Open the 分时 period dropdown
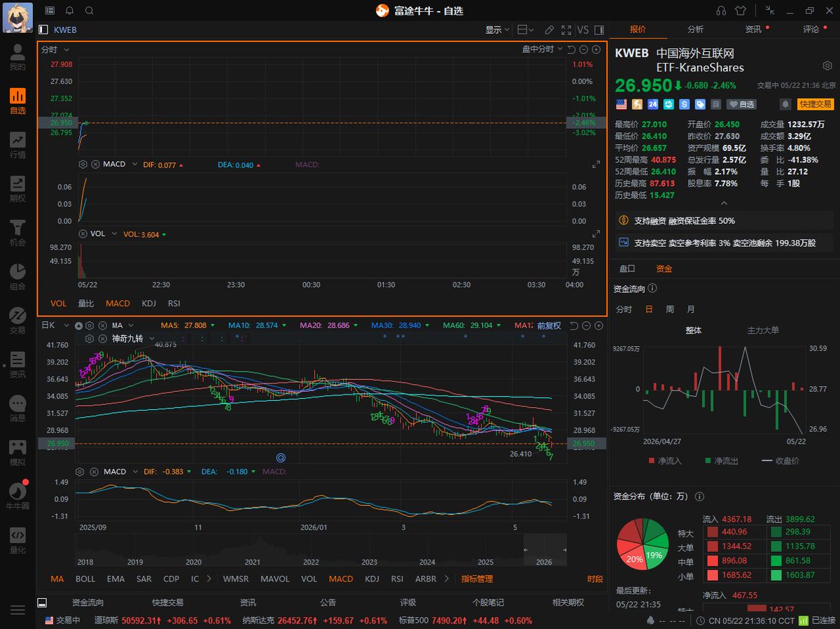 [55, 50]
